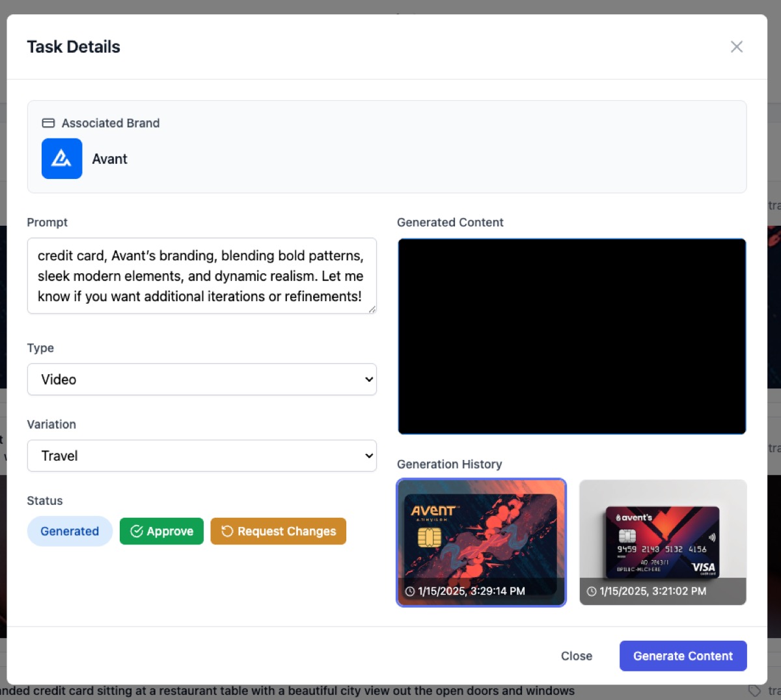Click the Status label
The width and height of the screenshot is (781, 700).
click(x=45, y=500)
